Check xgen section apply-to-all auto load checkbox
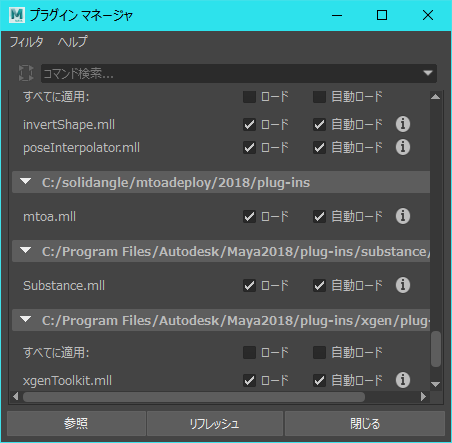The height and width of the screenshot is (443, 452). [x=319, y=353]
